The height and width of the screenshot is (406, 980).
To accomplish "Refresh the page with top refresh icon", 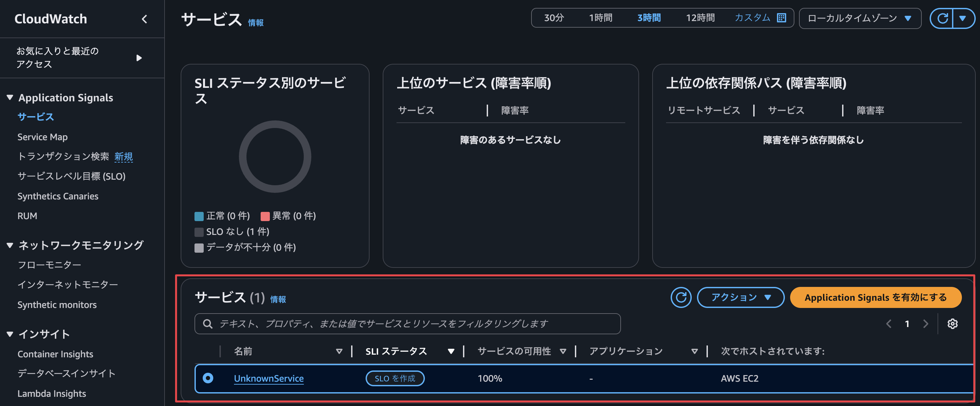I will [942, 18].
